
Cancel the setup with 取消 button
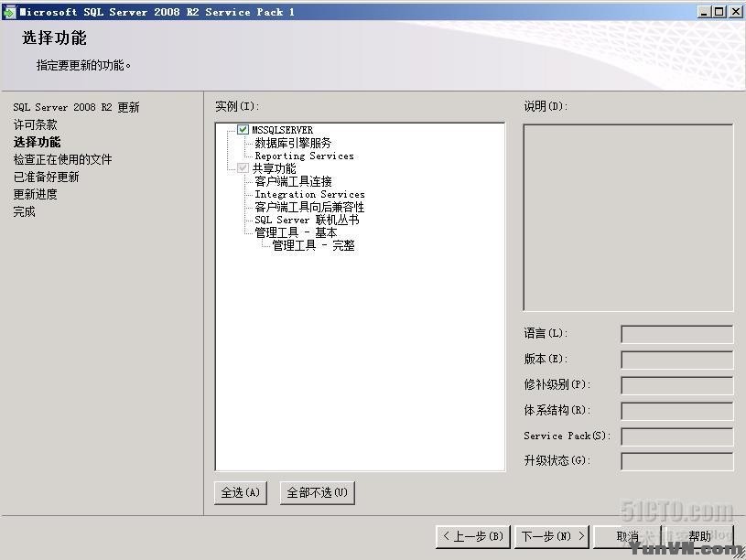coord(628,537)
